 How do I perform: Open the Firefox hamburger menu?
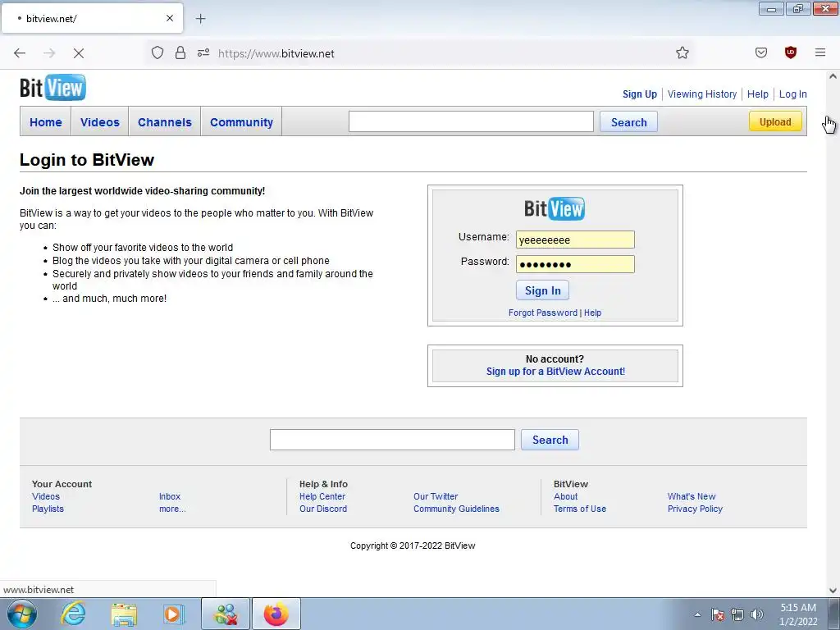click(820, 52)
